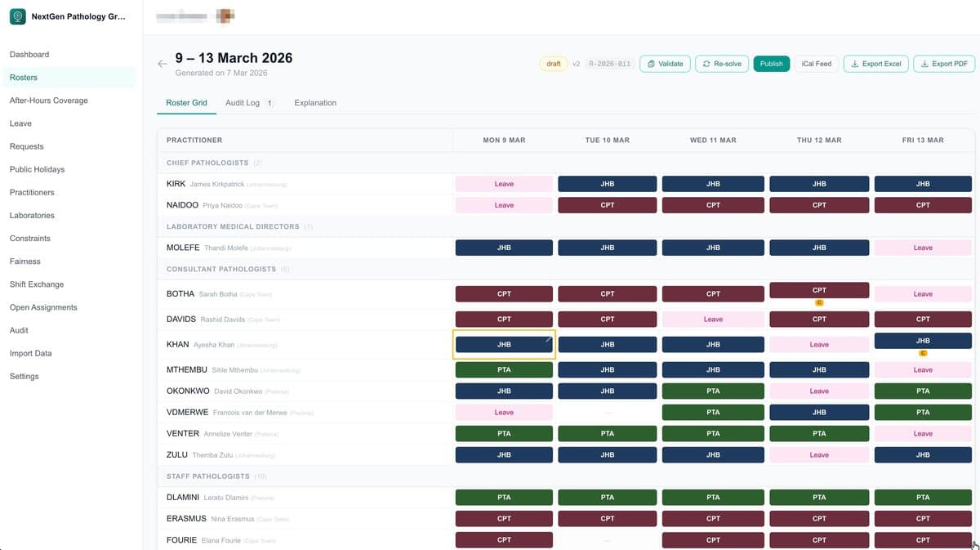Click the user avatar in the top bar
This screenshot has width=980, height=550.
coord(225,16)
